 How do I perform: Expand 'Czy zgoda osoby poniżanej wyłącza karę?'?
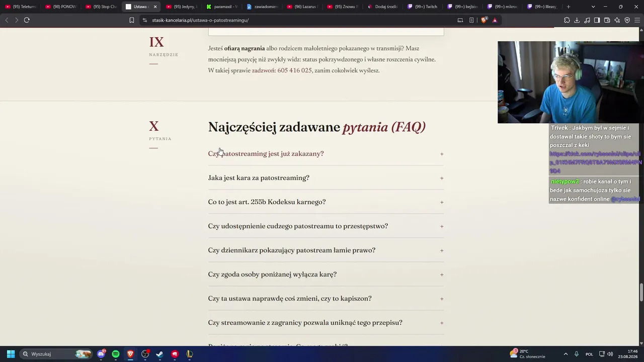click(326, 275)
